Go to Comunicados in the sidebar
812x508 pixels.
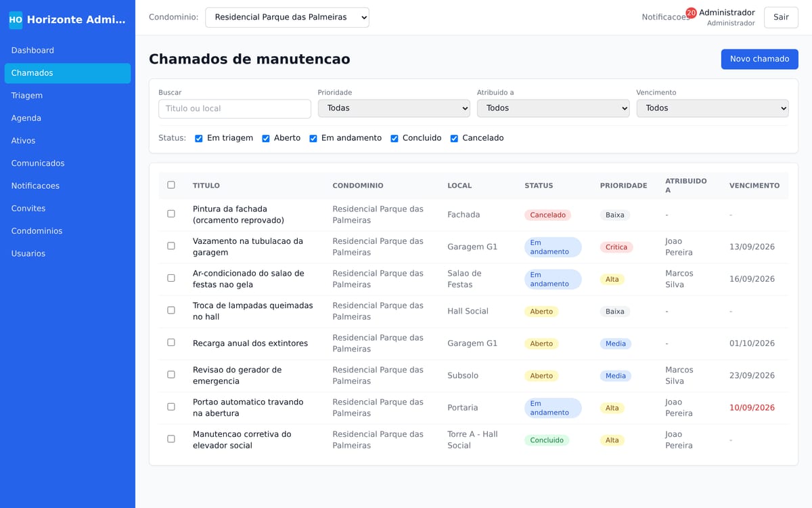point(68,163)
